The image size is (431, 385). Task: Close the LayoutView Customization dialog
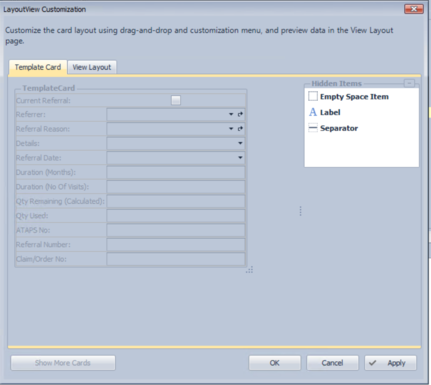pyautogui.click(x=414, y=9)
